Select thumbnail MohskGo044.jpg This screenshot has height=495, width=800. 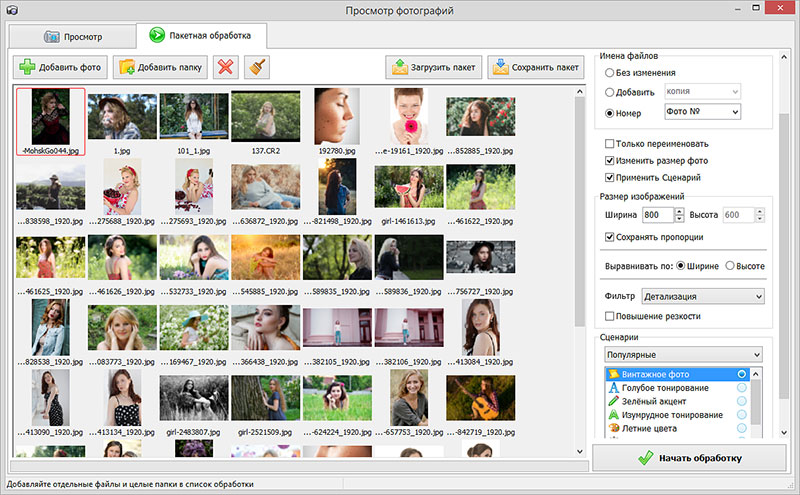(51, 121)
